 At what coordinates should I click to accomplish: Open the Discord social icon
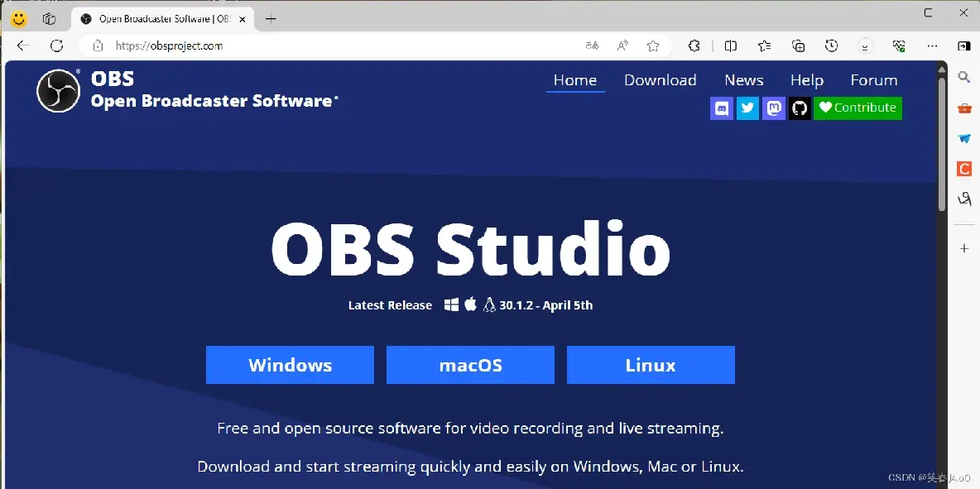(x=722, y=108)
